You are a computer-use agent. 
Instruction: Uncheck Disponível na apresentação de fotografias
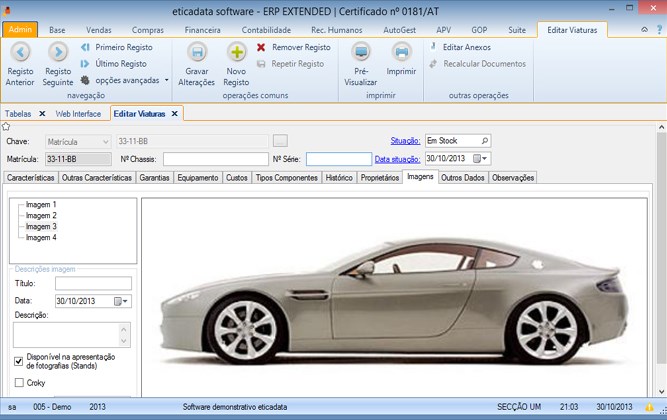pyautogui.click(x=19, y=360)
